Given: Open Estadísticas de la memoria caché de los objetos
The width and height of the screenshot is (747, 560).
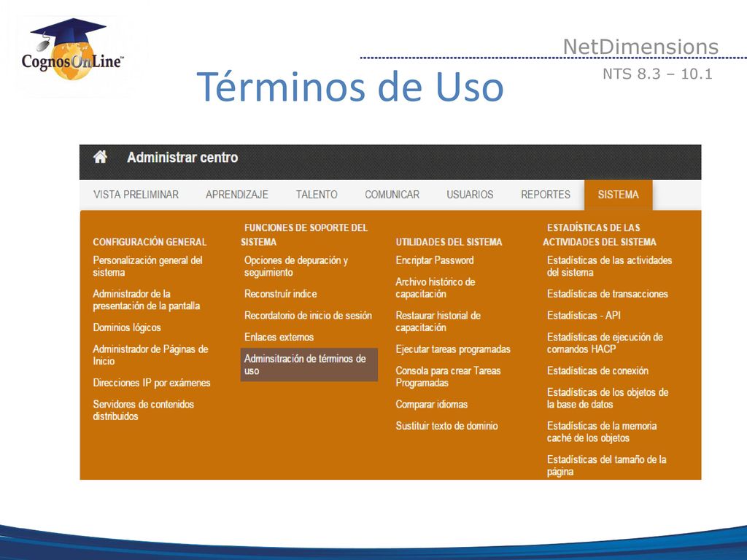Looking at the screenshot, I should (602, 432).
